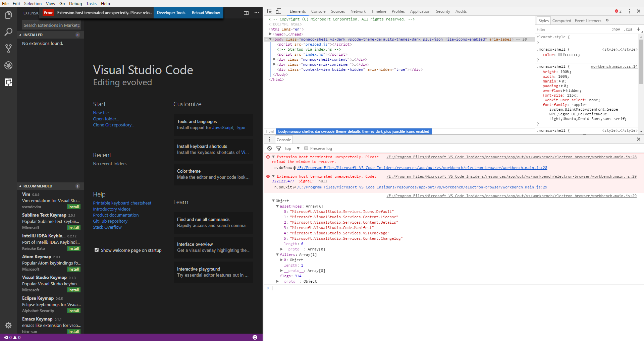Enable the Preserve log checkbox
The width and height of the screenshot is (644, 341).
coord(306,148)
